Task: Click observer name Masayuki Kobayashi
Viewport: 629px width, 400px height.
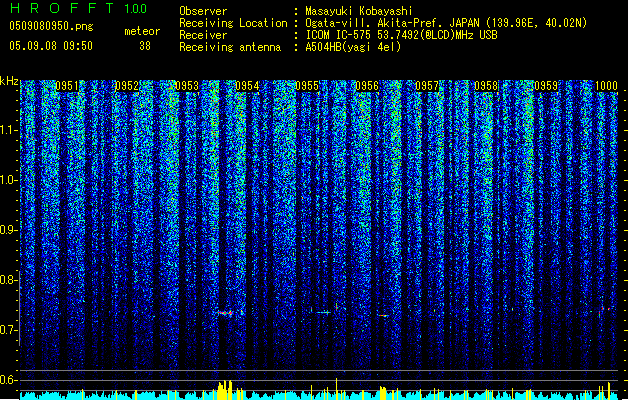Action: [x=359, y=11]
